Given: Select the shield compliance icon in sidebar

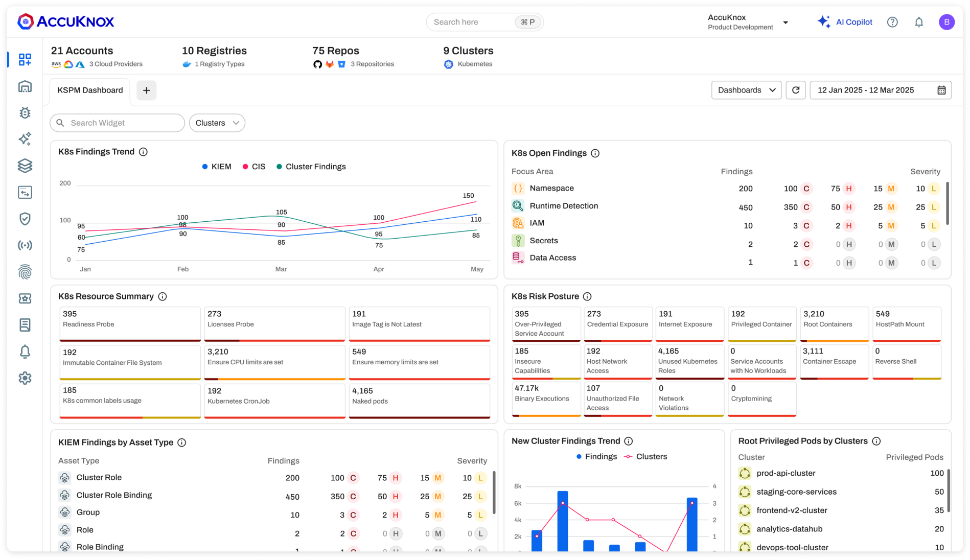Looking at the screenshot, I should 25,219.
